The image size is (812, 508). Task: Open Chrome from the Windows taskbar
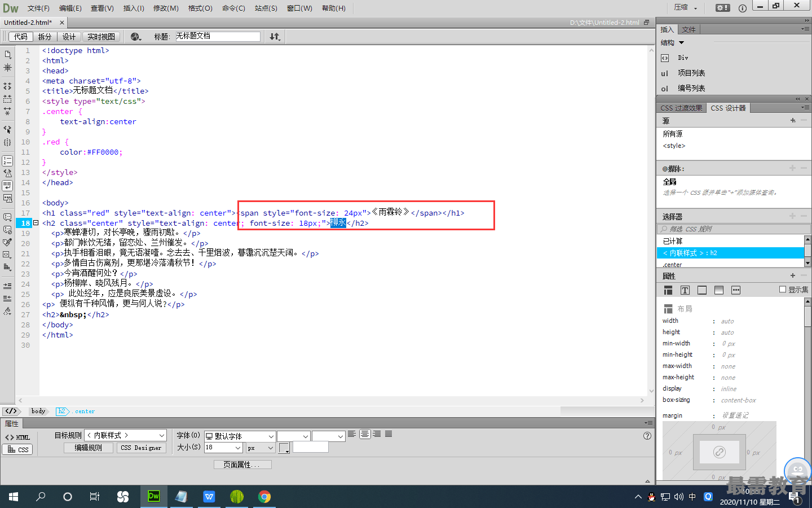point(264,496)
